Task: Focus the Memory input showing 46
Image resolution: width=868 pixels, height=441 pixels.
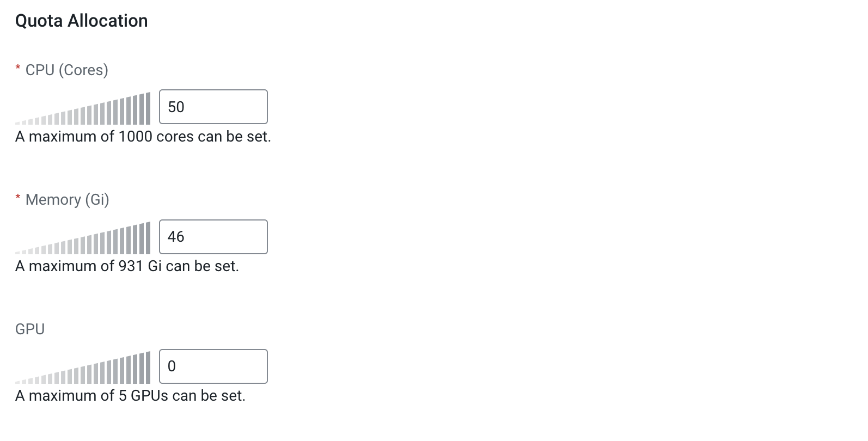Action: (213, 236)
